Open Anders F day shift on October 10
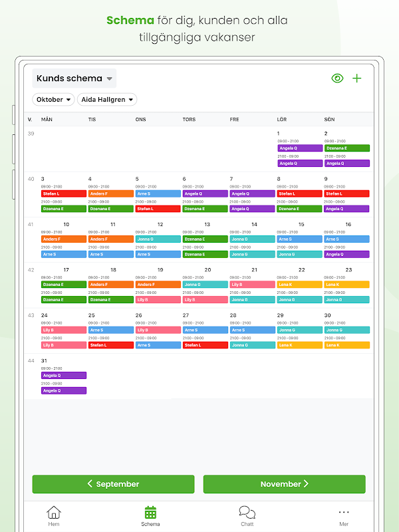This screenshot has height=532, width=399. [x=64, y=239]
